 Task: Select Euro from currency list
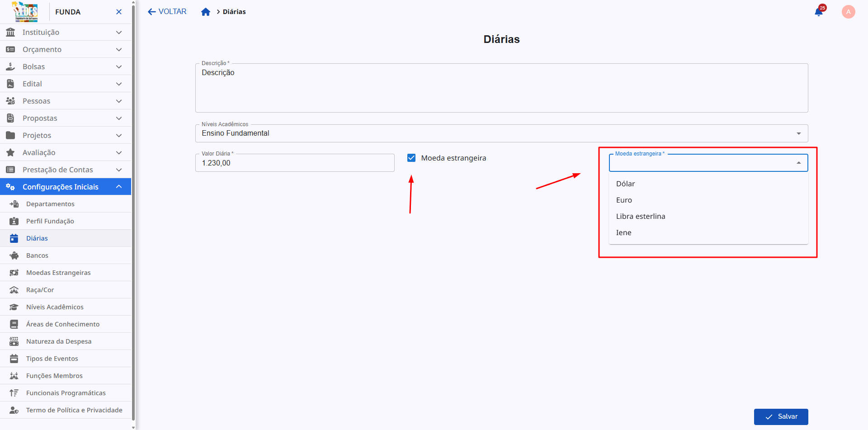point(624,200)
